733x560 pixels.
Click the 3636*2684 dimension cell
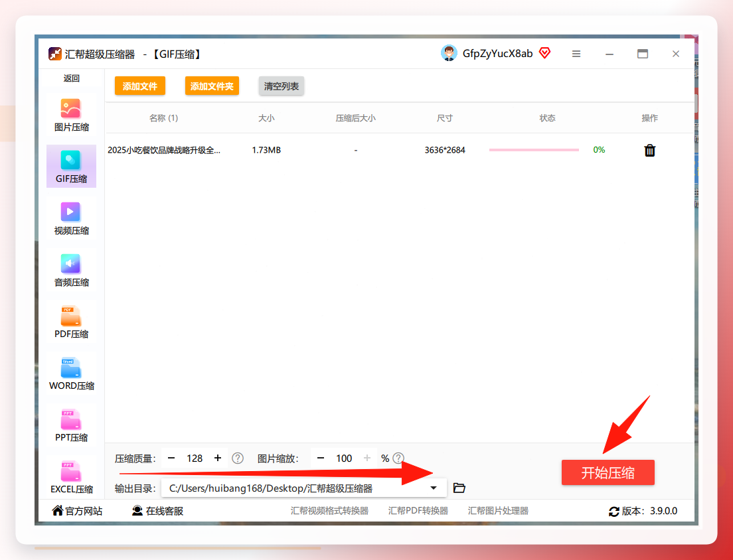[445, 150]
